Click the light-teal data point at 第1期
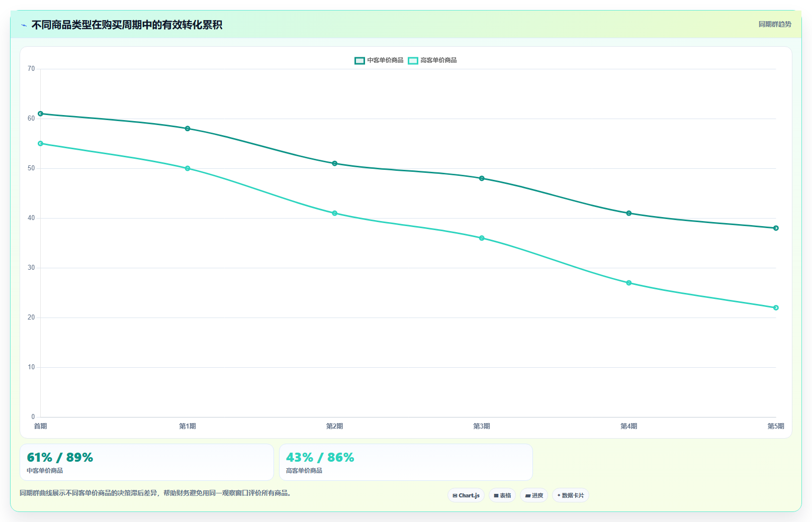Screen dimensions: 812x522 [x=188, y=168]
